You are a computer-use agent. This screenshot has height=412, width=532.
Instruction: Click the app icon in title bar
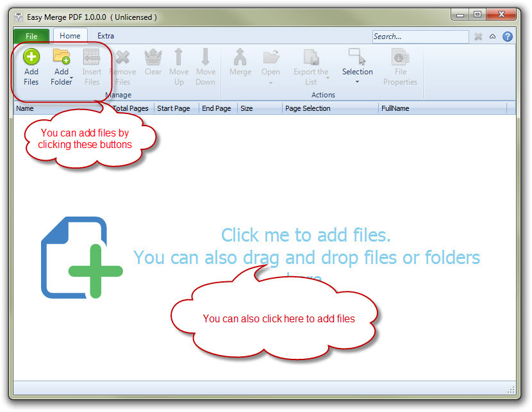[19, 17]
